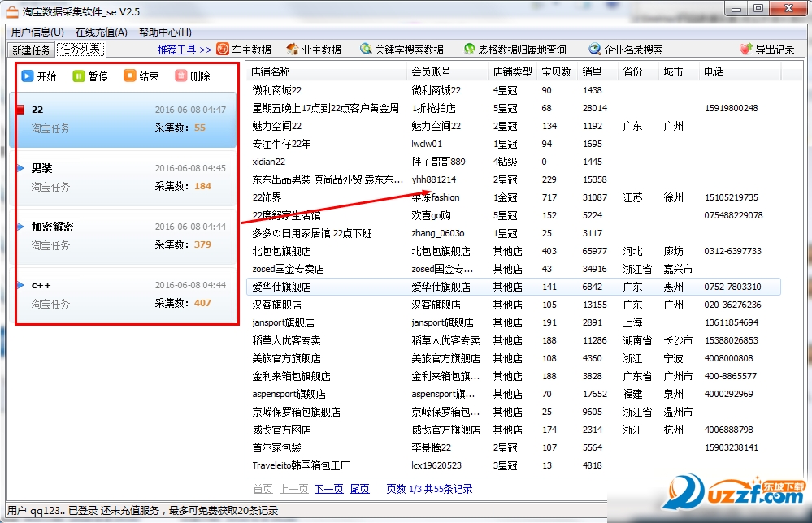Sort by 店铺类型 column header
Viewport: 812px width, 523px height.
click(512, 71)
